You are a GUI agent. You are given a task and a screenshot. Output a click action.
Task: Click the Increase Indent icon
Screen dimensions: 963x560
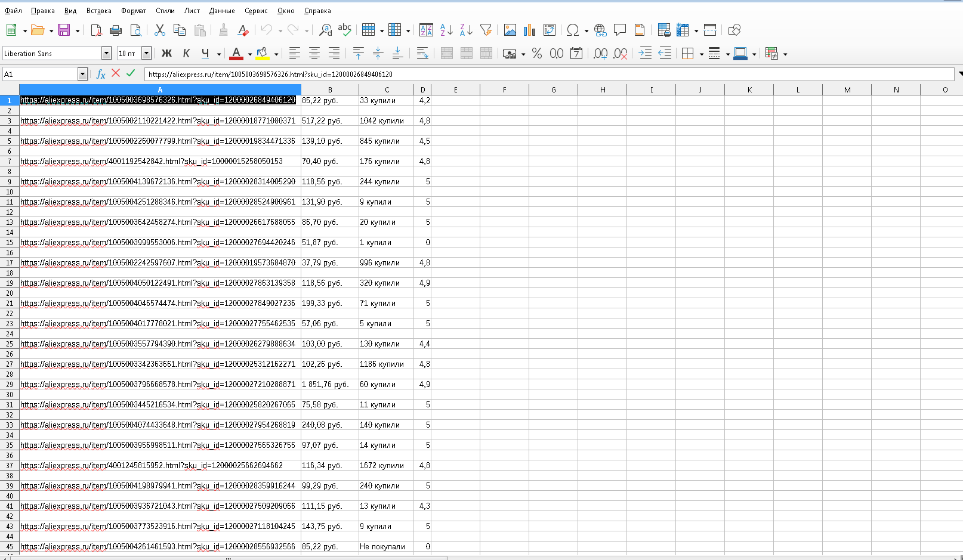tap(645, 54)
